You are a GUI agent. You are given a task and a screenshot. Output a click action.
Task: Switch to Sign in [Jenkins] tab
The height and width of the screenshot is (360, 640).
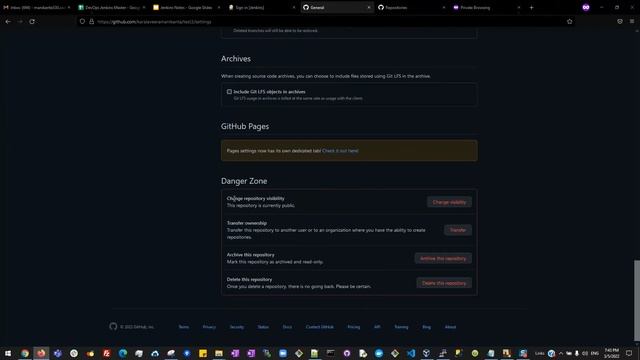tap(261, 7)
